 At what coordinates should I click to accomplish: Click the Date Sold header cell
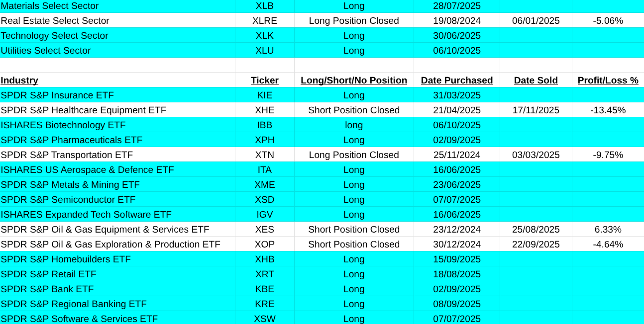tap(536, 81)
